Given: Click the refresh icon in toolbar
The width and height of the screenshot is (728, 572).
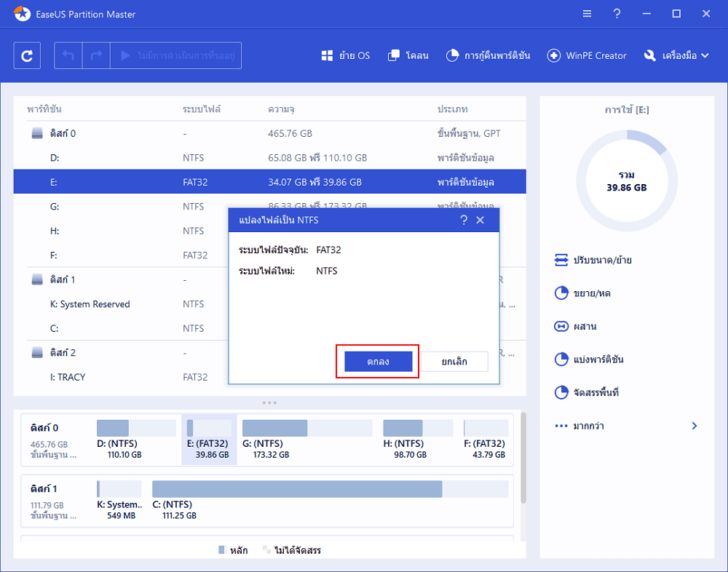Looking at the screenshot, I should [x=27, y=56].
